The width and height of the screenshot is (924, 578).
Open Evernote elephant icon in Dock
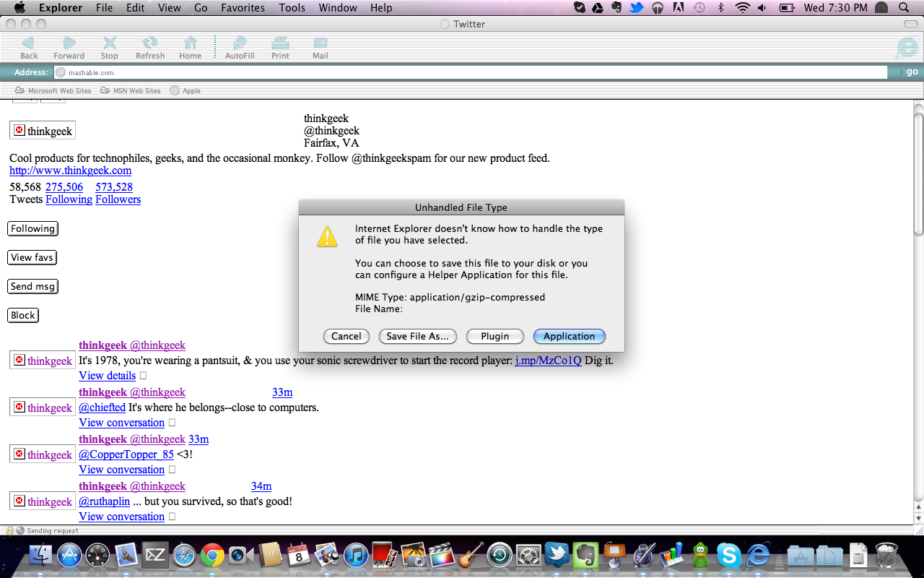click(585, 555)
